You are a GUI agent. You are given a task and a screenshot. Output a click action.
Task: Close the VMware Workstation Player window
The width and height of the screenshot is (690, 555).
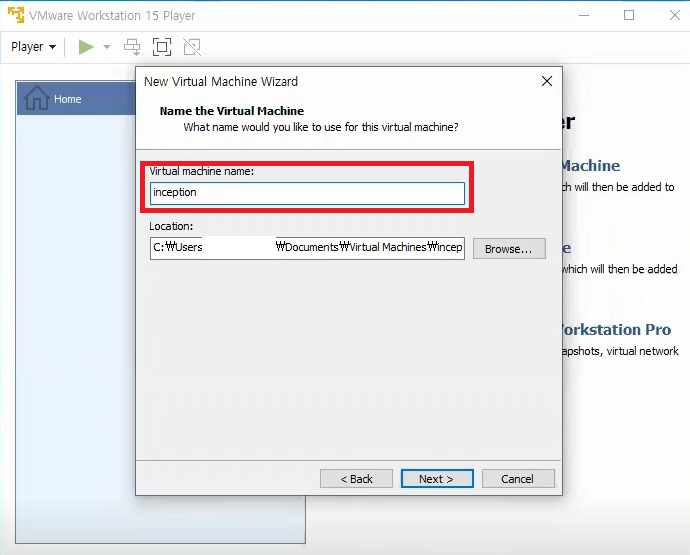[x=675, y=15]
